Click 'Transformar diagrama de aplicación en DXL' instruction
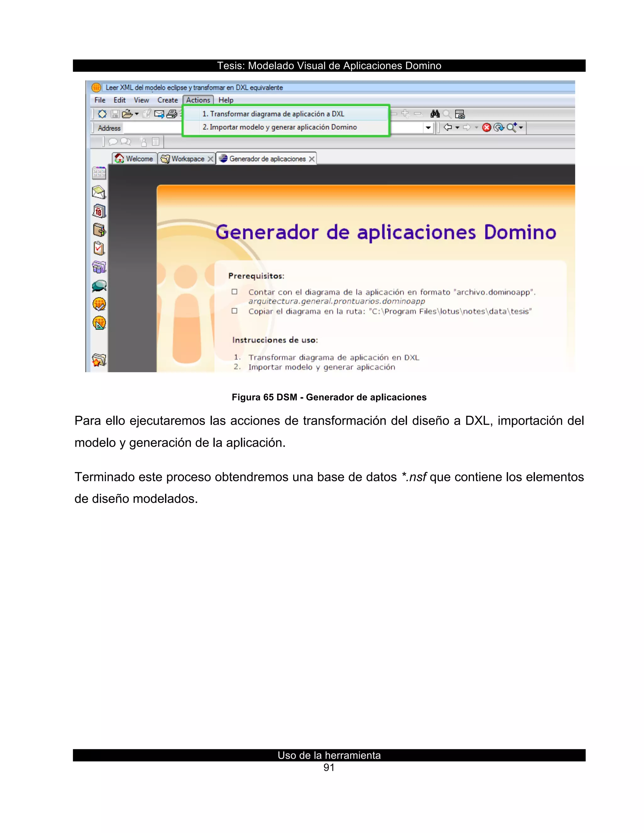Screen dimensions: 644x833 pyautogui.click(x=334, y=357)
